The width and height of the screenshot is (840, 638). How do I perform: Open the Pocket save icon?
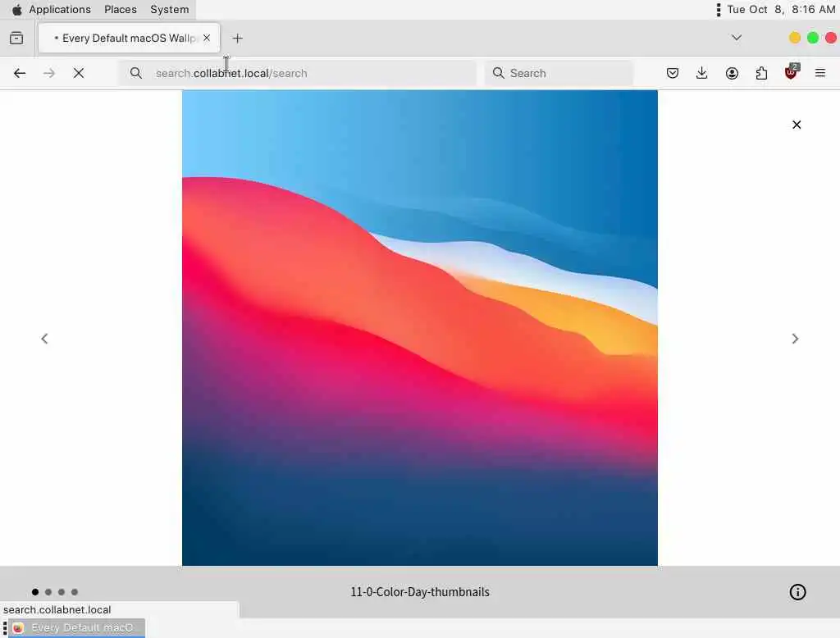click(673, 73)
